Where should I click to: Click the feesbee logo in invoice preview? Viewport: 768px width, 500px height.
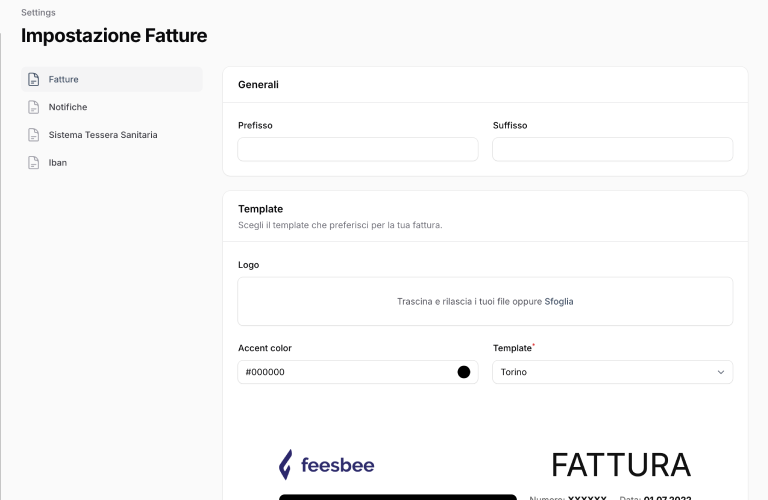tap(312, 465)
